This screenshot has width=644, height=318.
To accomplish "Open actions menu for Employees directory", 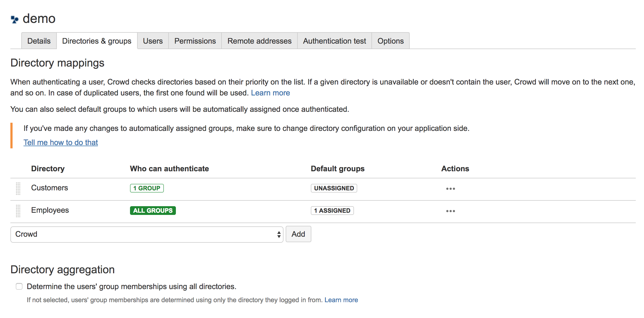I will click(x=450, y=211).
